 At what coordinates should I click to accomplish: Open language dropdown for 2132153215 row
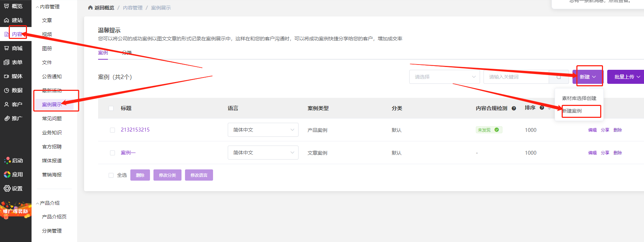(x=263, y=130)
